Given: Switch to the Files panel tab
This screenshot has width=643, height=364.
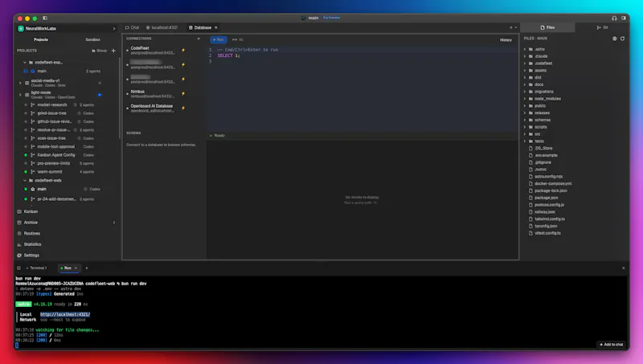Looking at the screenshot, I should (x=547, y=27).
